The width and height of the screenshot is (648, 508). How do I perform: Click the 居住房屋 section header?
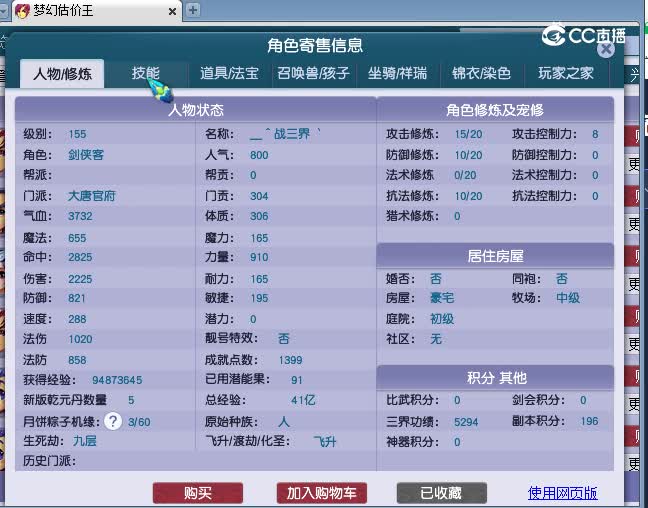(495, 256)
